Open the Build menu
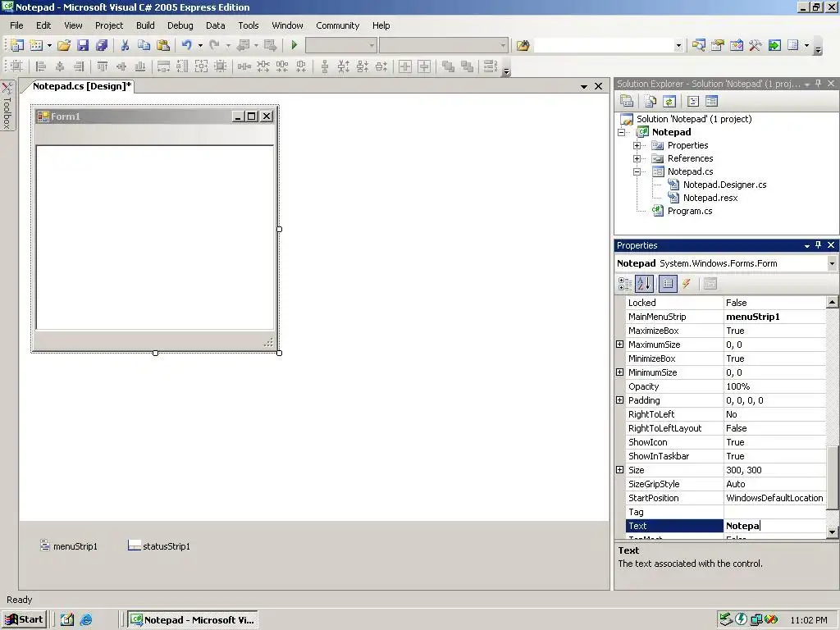Screen dimensions: 840x630 [145, 25]
